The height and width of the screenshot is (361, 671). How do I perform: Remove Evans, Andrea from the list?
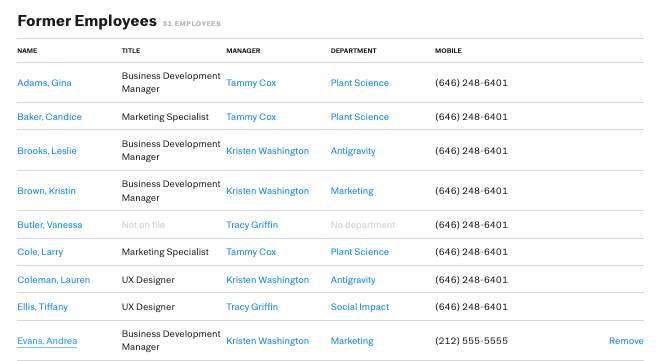(626, 341)
